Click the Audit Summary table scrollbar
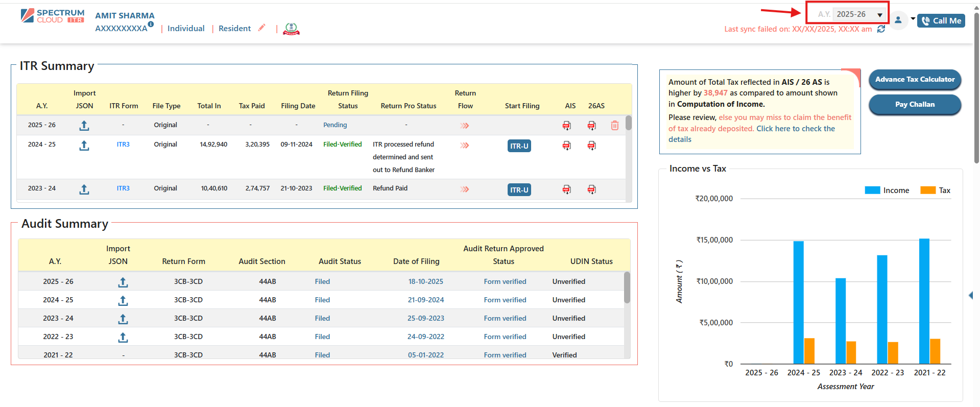The height and width of the screenshot is (407, 980). tap(627, 288)
